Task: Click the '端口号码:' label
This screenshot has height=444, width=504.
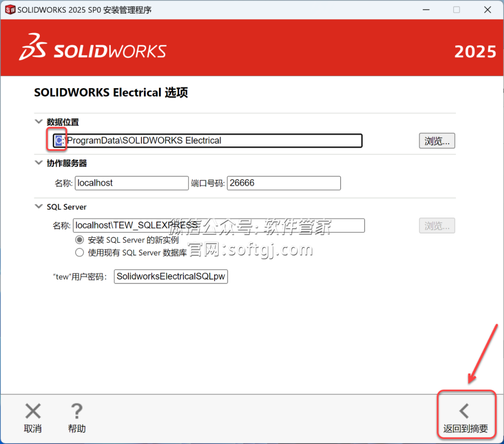Action: [208, 183]
